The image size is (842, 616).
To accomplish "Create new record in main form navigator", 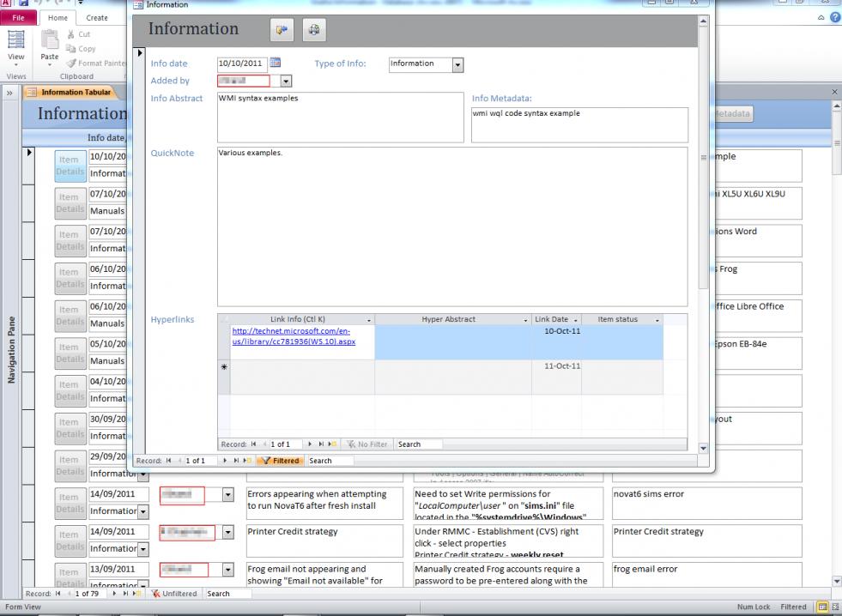I will click(136, 594).
